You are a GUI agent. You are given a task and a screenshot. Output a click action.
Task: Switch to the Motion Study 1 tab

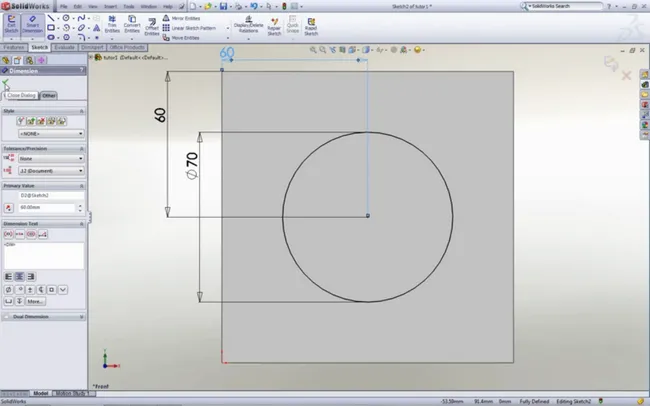click(73, 393)
